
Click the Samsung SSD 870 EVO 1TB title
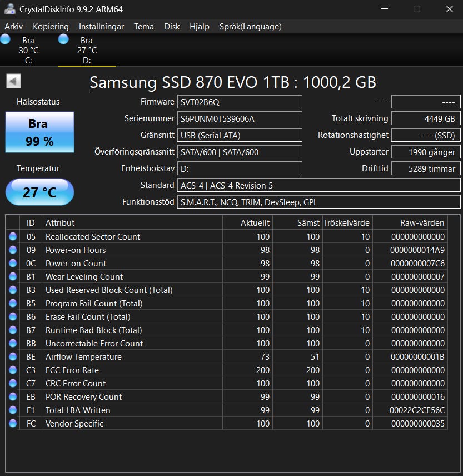pos(233,82)
